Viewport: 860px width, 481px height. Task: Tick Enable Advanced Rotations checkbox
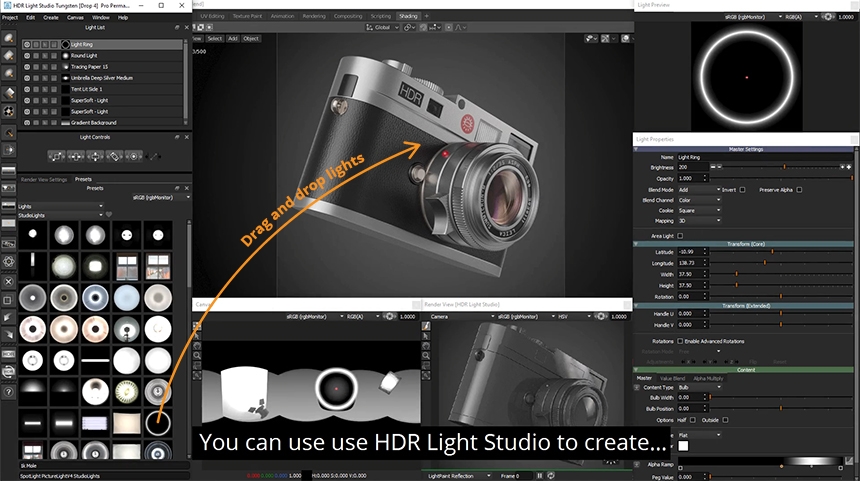pos(680,341)
